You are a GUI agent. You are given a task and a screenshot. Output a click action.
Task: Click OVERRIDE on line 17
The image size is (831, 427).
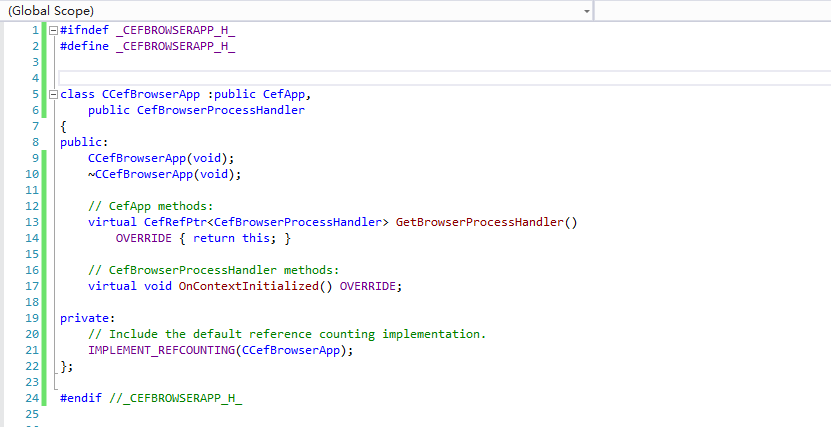coord(368,286)
